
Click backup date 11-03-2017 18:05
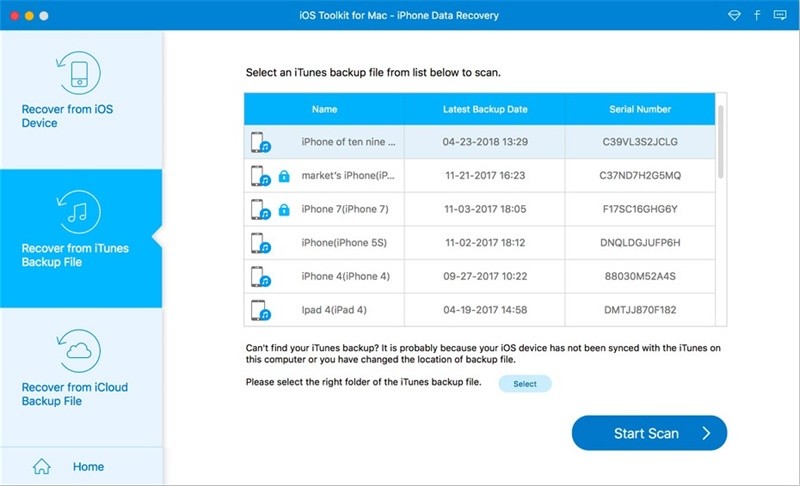click(485, 209)
